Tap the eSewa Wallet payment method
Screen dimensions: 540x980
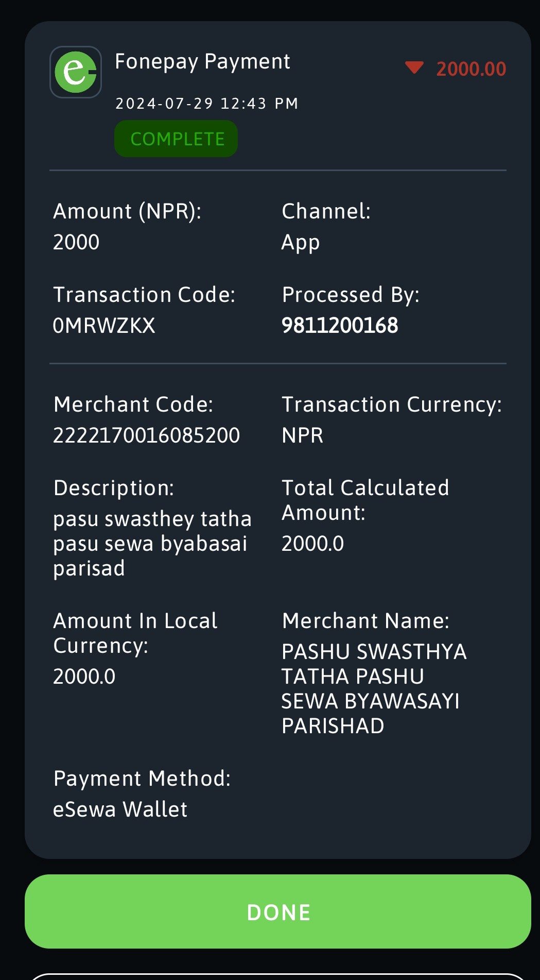click(x=120, y=809)
